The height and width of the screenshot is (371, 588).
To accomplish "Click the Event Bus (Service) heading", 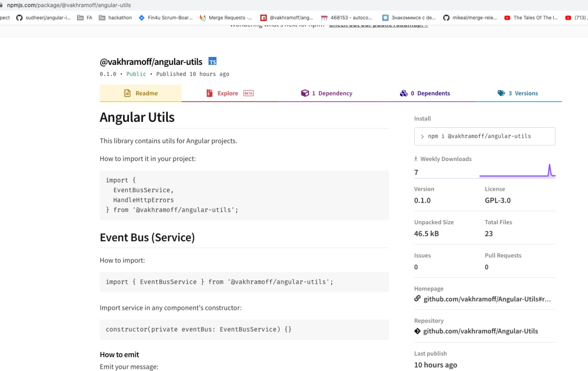I will (x=147, y=237).
